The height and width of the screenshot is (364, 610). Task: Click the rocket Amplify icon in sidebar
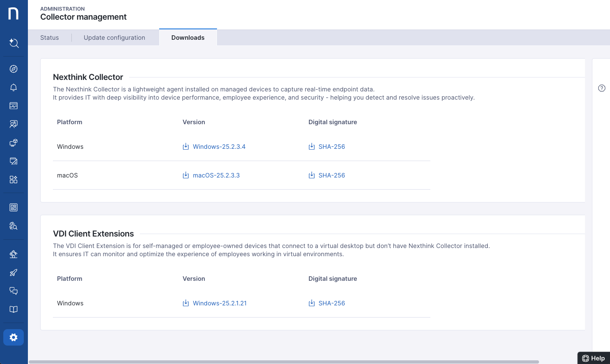click(14, 272)
